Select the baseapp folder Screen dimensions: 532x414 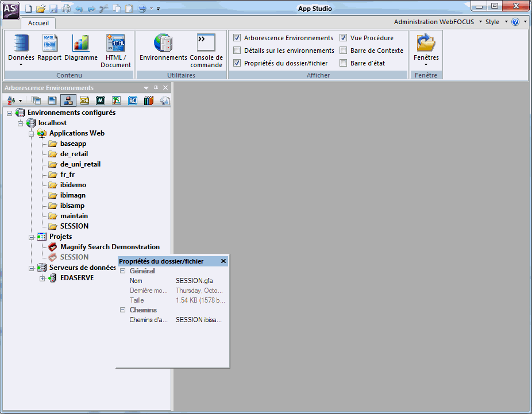74,144
